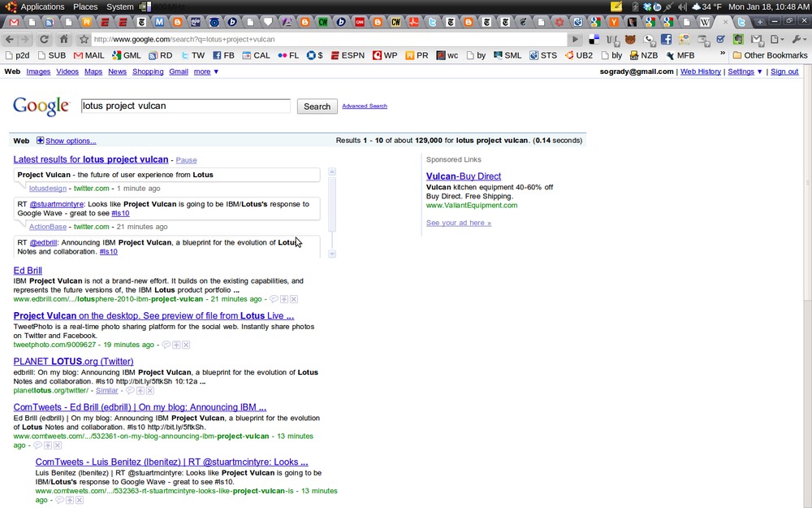
Task: Click the Home icon in browser toolbar
Action: [63, 39]
